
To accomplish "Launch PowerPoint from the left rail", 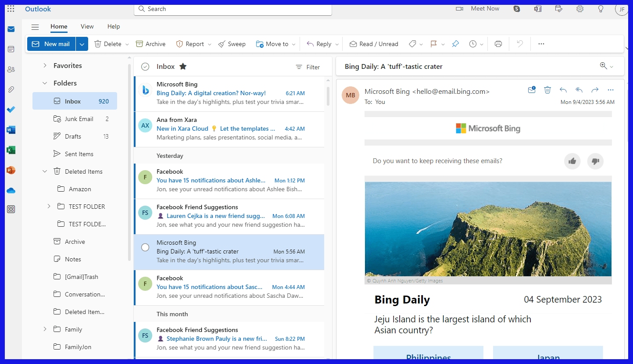I will (11, 170).
